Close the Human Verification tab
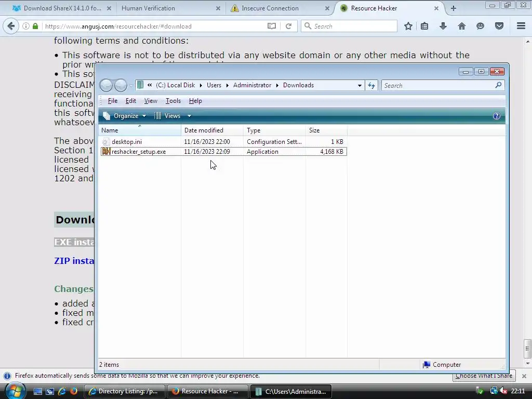The width and height of the screenshot is (532, 399). (218, 8)
